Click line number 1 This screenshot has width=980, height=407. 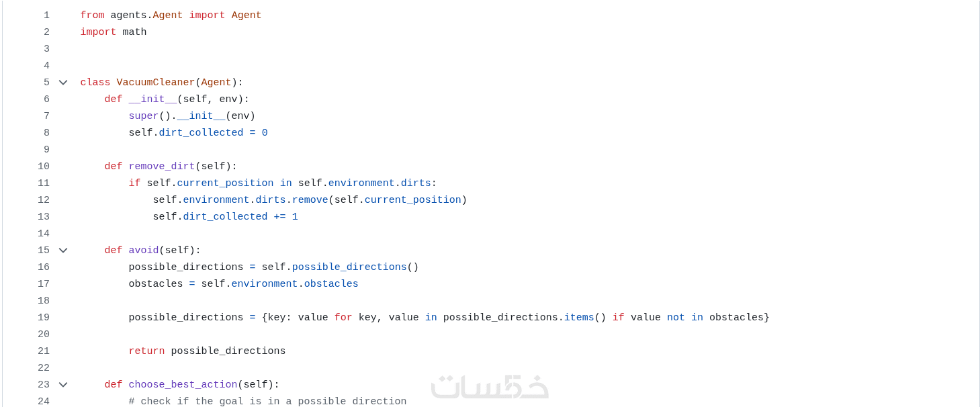[x=46, y=15]
